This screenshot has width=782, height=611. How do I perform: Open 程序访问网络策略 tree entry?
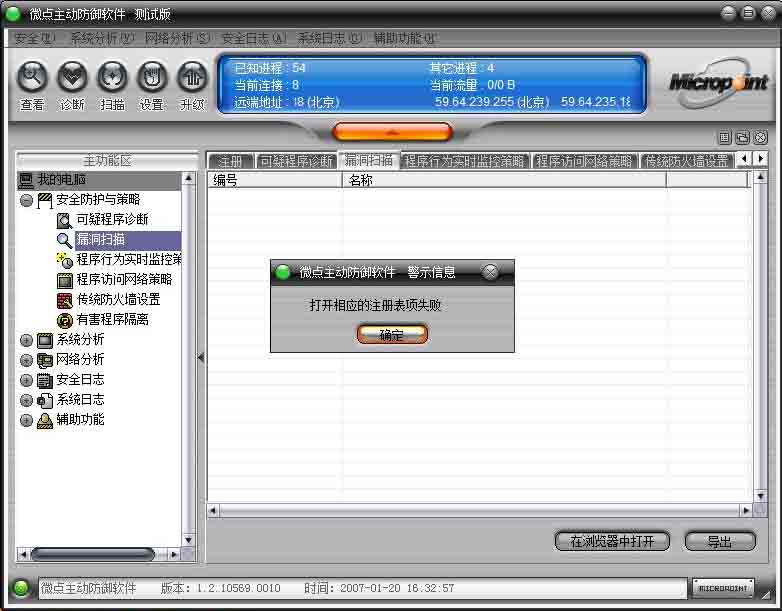pos(124,279)
